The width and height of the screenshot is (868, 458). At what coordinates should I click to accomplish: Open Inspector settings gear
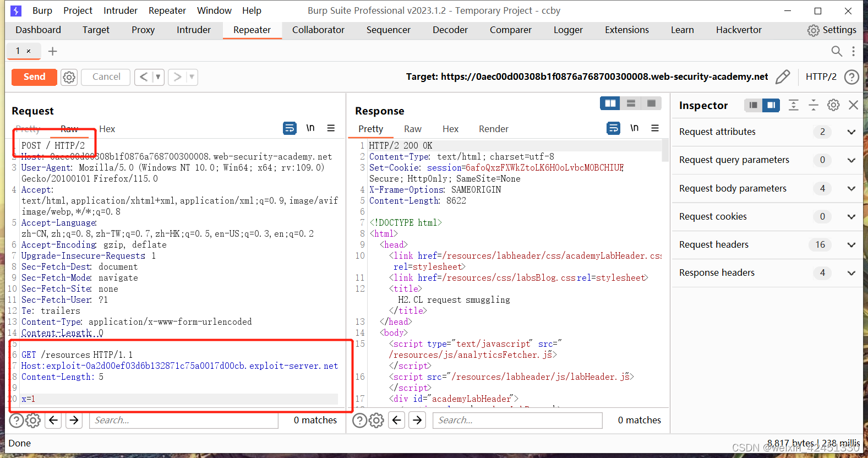pos(833,105)
